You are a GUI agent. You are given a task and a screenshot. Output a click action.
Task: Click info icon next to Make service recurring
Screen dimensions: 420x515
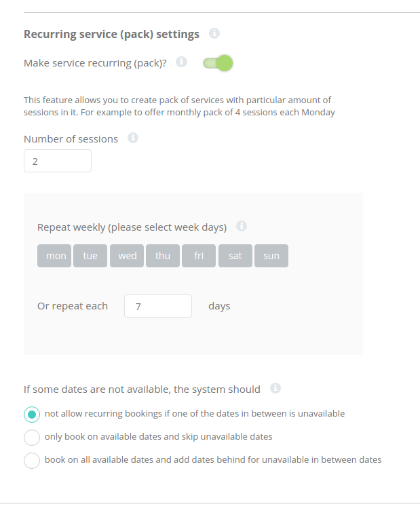[x=181, y=62]
